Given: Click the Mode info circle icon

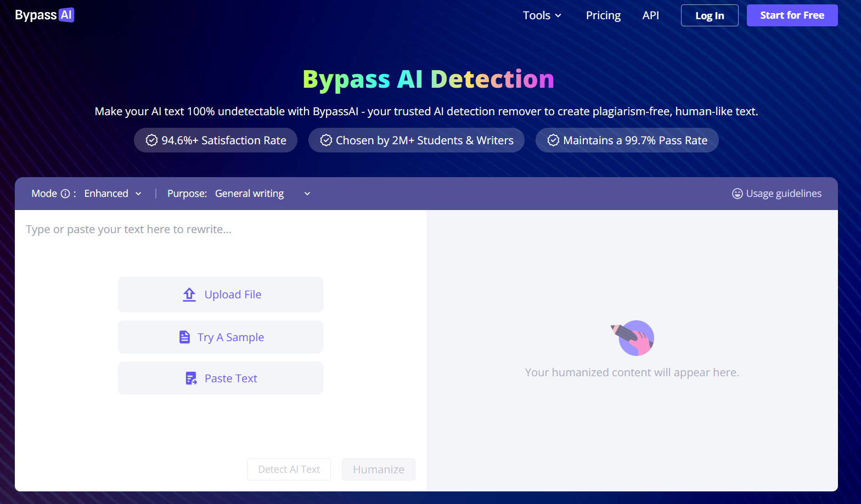Looking at the screenshot, I should pos(65,194).
